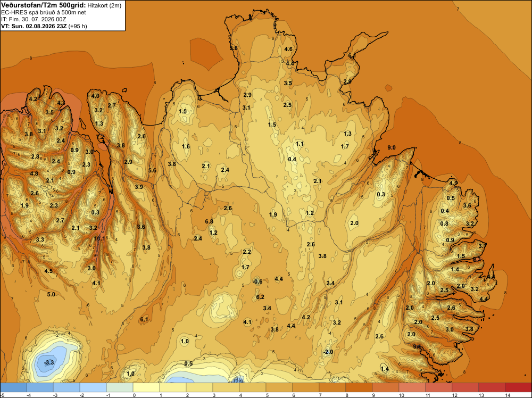532x398 pixels.
Task: Click the 6.8 temperature value
Action: (209, 221)
